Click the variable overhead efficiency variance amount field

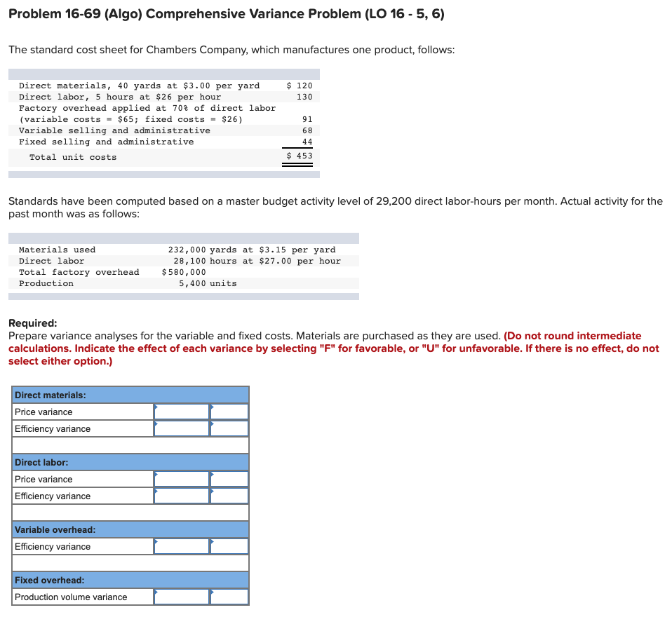pos(181,546)
